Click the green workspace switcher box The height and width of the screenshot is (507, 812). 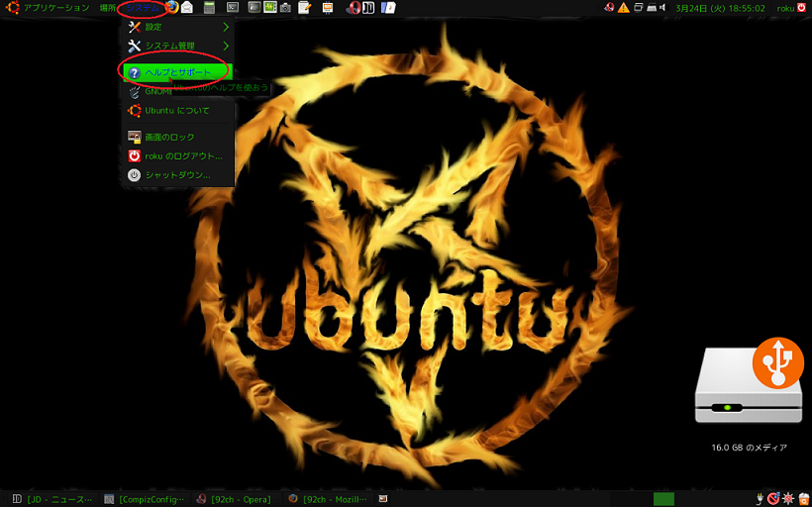tap(663, 499)
